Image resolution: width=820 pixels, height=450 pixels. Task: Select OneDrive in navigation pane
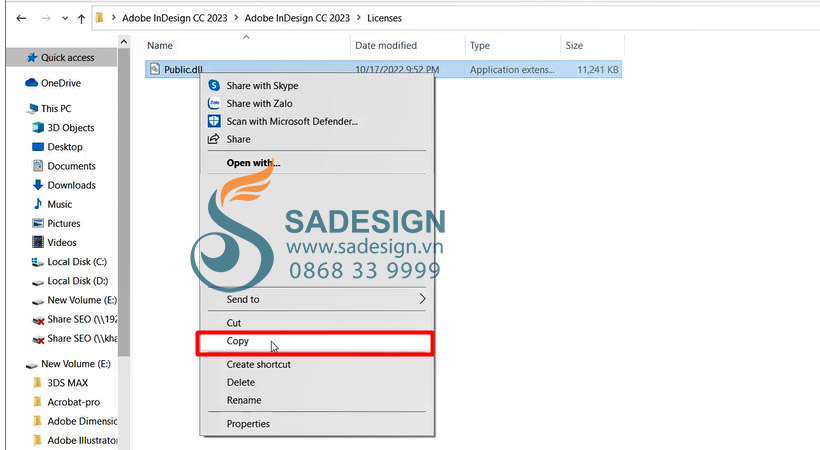coord(61,83)
